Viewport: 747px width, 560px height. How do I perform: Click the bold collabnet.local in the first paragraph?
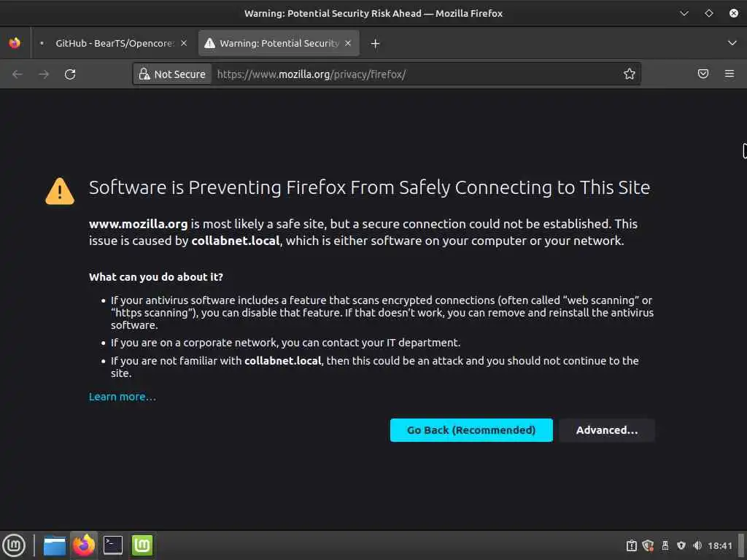[236, 241]
